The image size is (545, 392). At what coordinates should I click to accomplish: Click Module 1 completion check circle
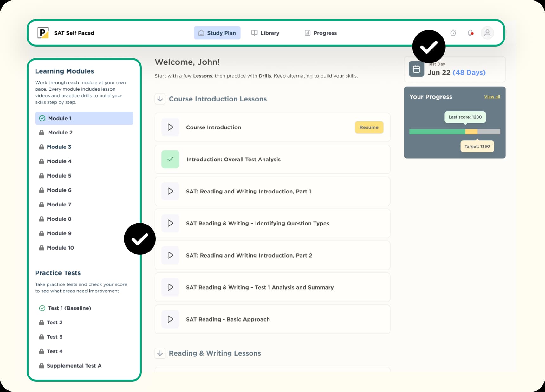pyautogui.click(x=42, y=118)
